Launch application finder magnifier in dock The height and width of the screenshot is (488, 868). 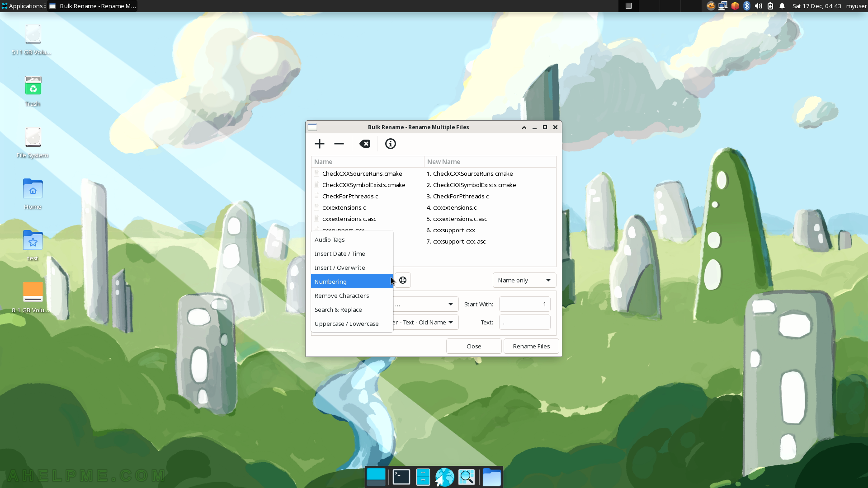point(467,477)
